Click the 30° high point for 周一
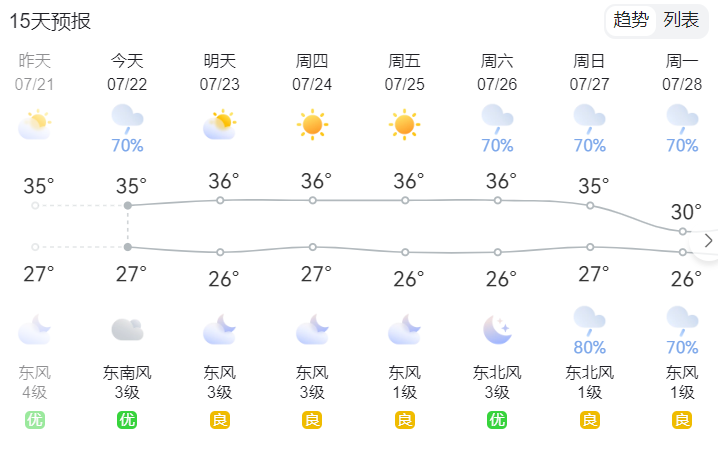This screenshot has height=454, width=718. click(x=683, y=231)
